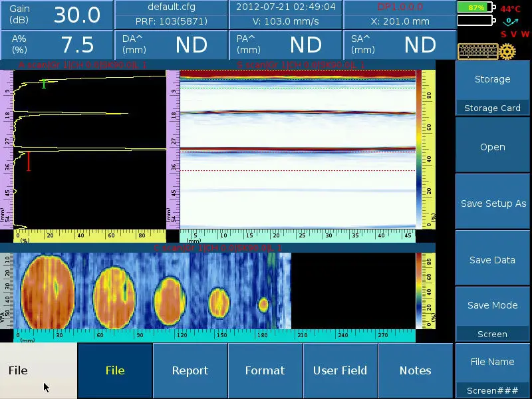
Task: Select the W status indicator
Action: [525, 33]
